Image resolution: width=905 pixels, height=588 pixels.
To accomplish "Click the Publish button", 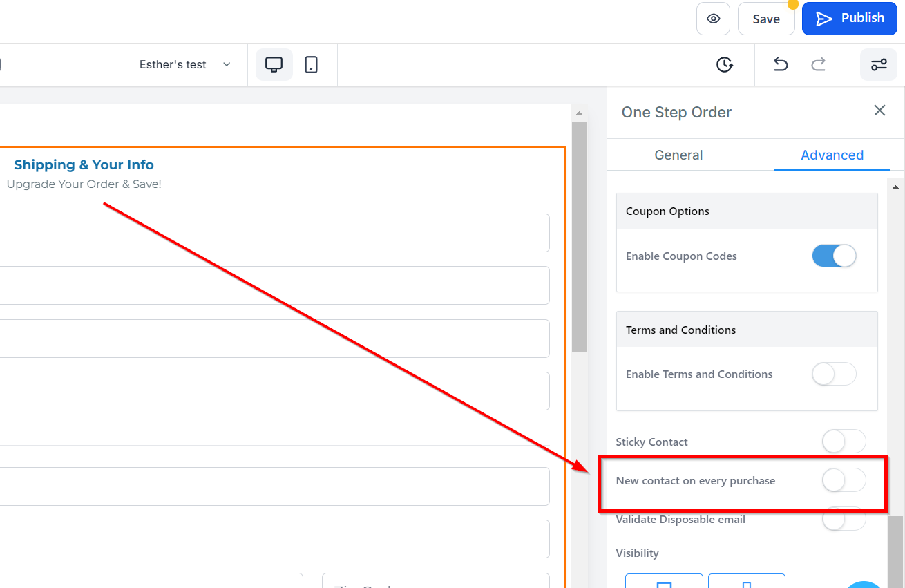I will coord(850,19).
